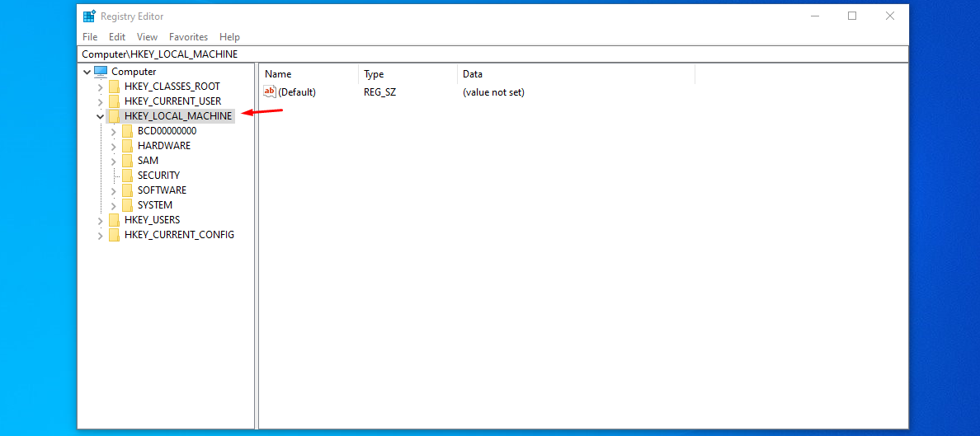Click the registry path address bar
980x436 pixels.
click(493, 54)
